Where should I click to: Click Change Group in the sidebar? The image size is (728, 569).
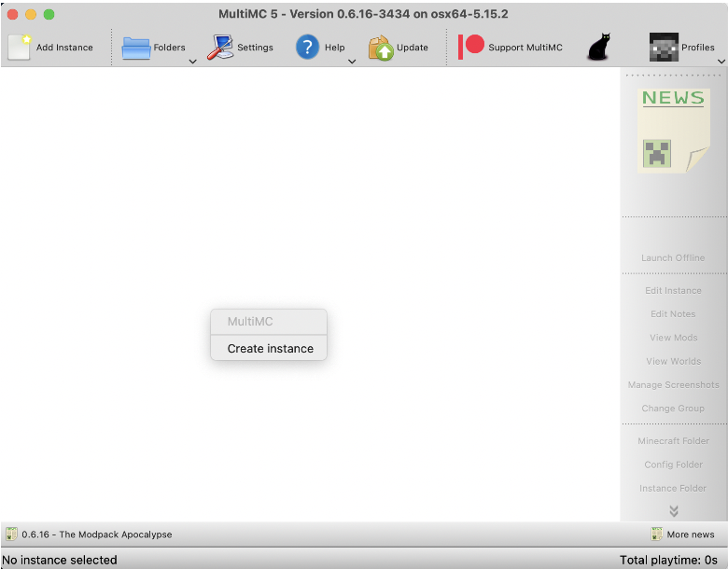coord(673,409)
